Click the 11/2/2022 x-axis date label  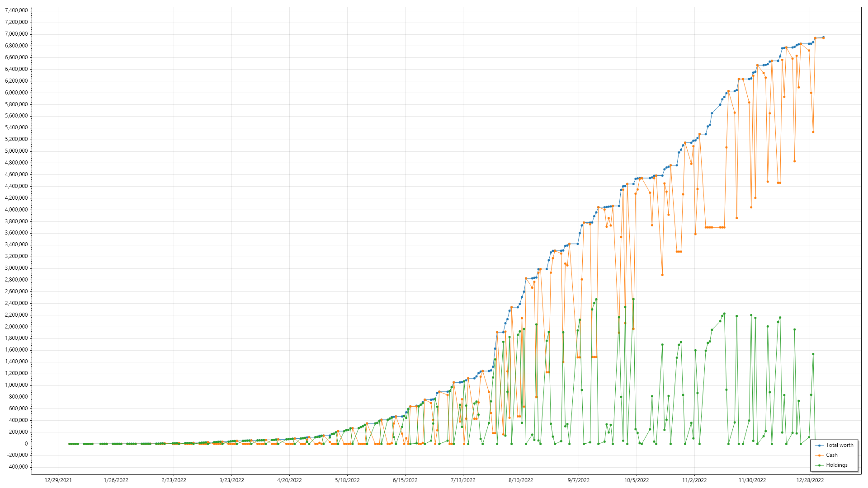coord(694,480)
